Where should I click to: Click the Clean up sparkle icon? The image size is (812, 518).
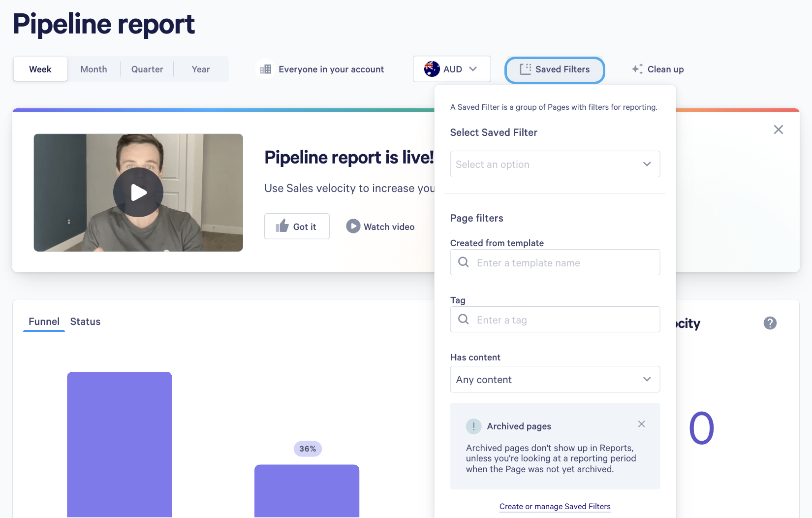(637, 69)
